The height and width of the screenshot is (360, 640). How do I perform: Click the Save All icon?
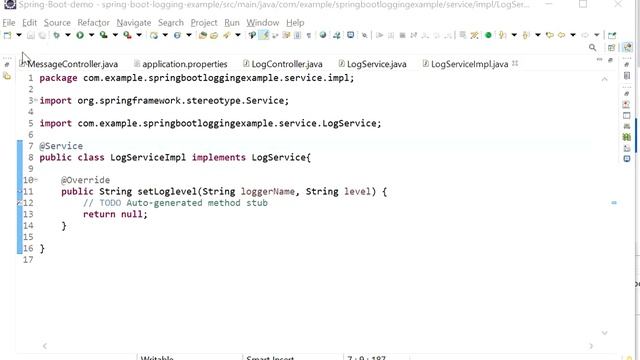(x=42, y=36)
